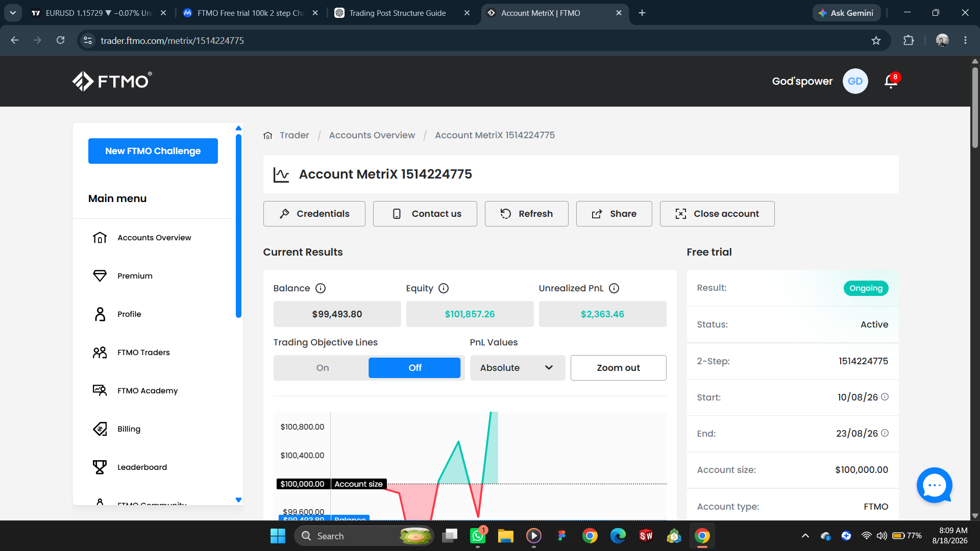Click the FTMO logo in the header
Screen dimensions: 980x551
pos(112,81)
